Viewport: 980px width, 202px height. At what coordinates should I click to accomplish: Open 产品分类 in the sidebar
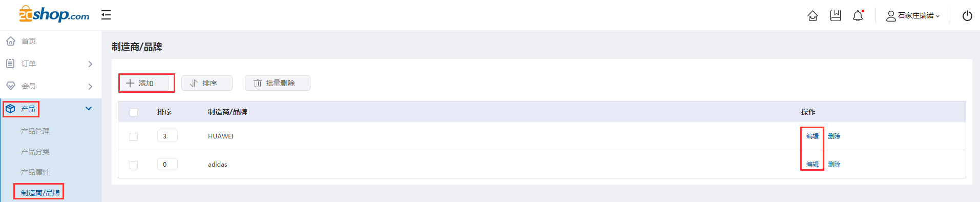point(35,152)
